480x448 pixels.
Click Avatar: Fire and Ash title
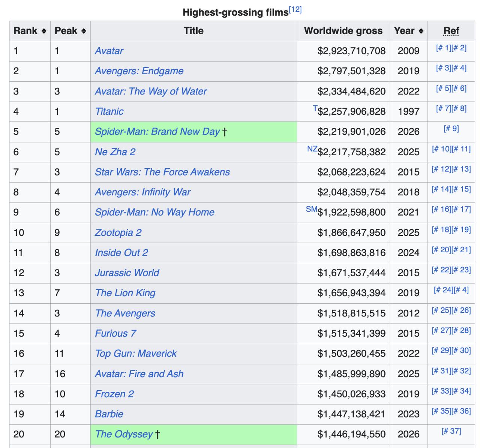point(139,374)
